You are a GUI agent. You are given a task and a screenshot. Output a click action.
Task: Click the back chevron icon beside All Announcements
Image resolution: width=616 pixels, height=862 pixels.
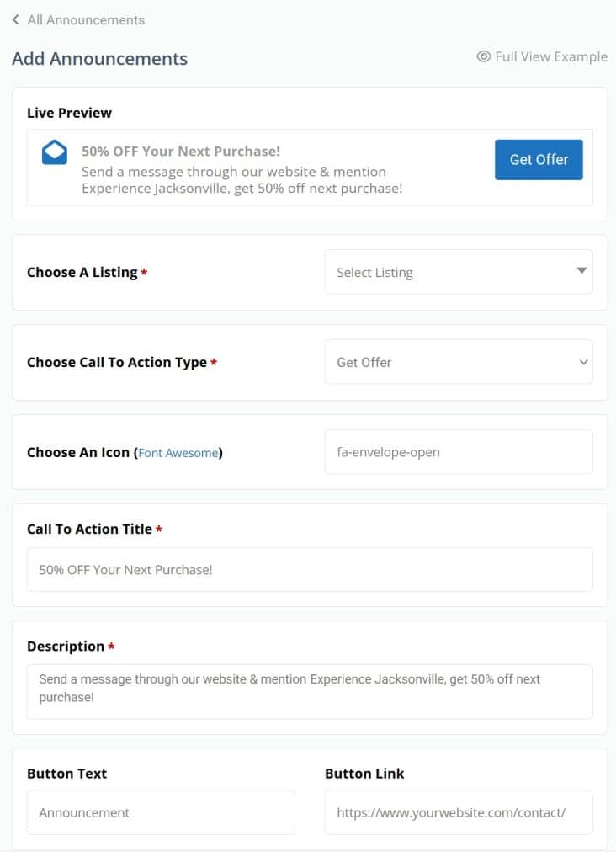[x=16, y=20]
